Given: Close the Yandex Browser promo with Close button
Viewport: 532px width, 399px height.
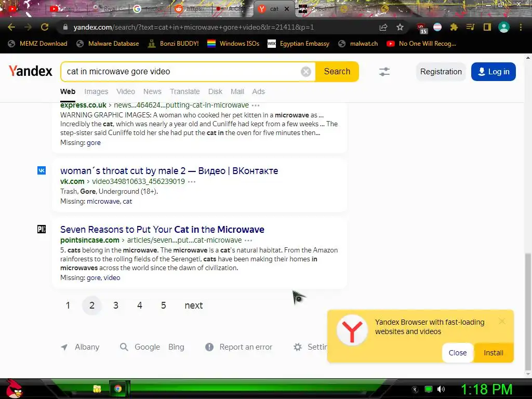Looking at the screenshot, I should point(457,353).
